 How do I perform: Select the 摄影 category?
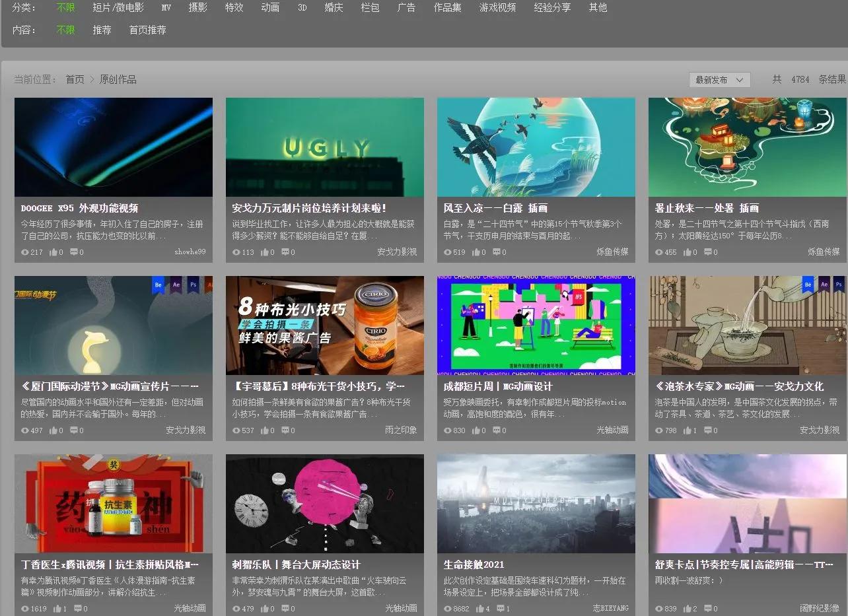point(197,8)
